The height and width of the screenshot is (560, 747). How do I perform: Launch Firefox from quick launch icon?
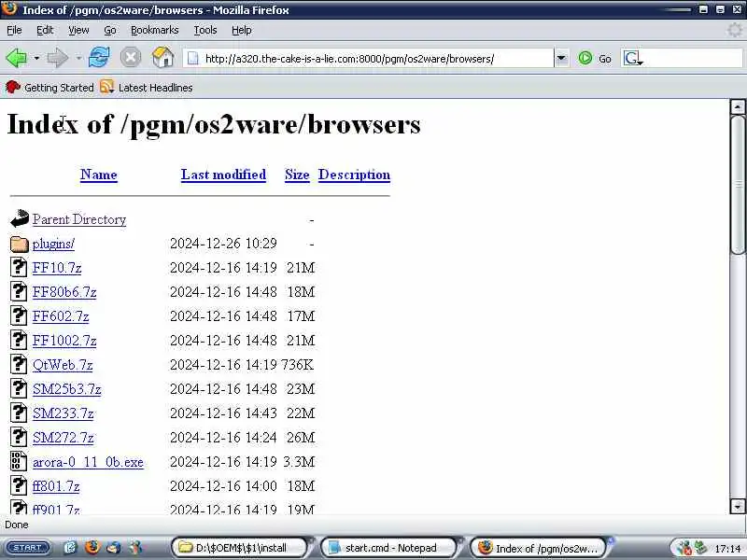[92, 548]
